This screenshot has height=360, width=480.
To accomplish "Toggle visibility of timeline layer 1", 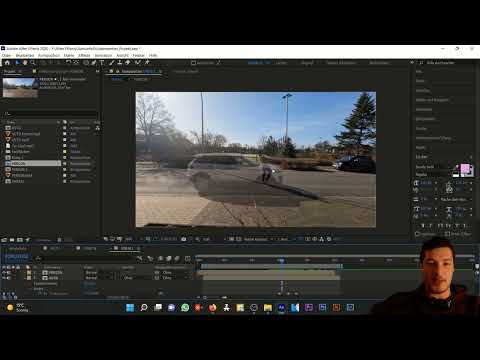I will pos(4,272).
